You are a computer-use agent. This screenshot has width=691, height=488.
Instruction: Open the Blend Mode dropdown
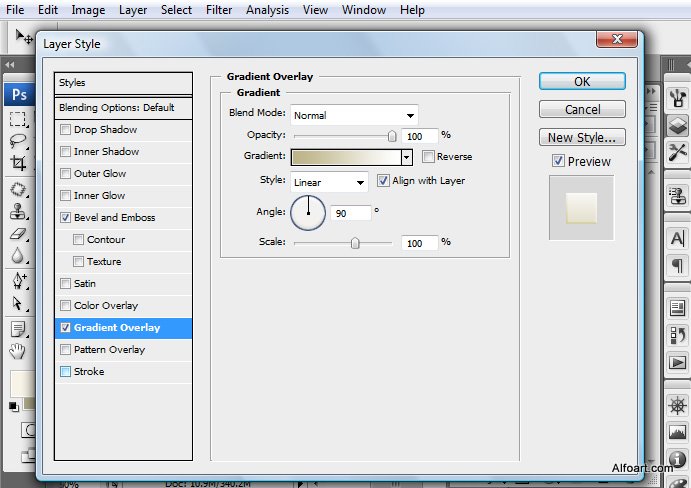354,115
